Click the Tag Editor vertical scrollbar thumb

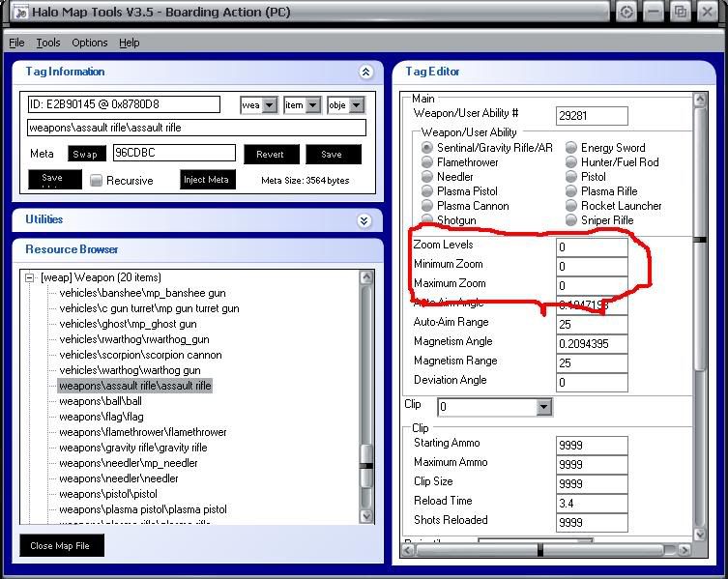(700, 239)
